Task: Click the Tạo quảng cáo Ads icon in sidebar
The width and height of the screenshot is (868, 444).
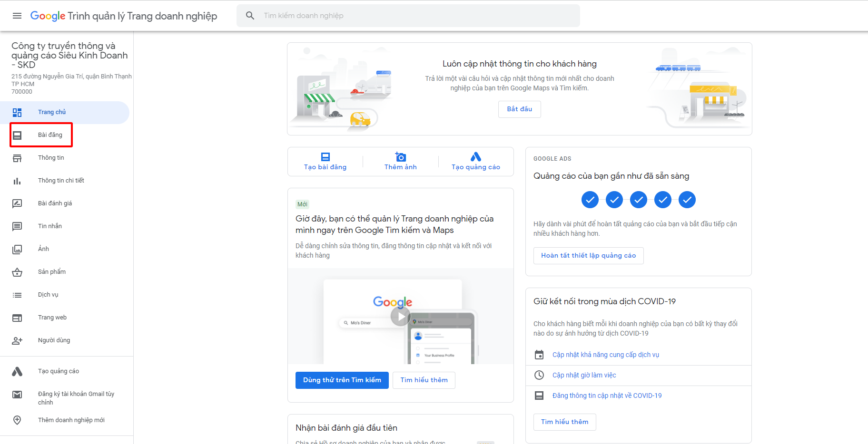Action: [x=17, y=371]
